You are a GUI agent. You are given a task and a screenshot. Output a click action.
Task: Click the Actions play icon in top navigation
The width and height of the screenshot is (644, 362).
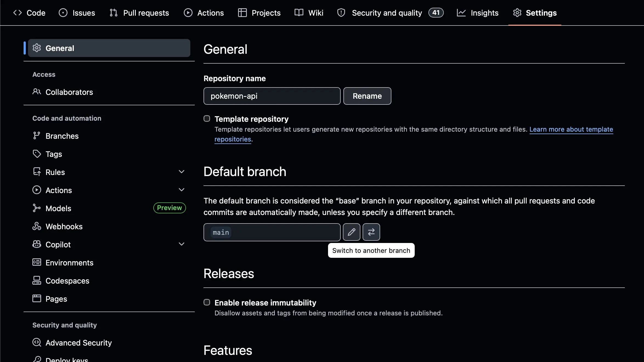point(188,13)
